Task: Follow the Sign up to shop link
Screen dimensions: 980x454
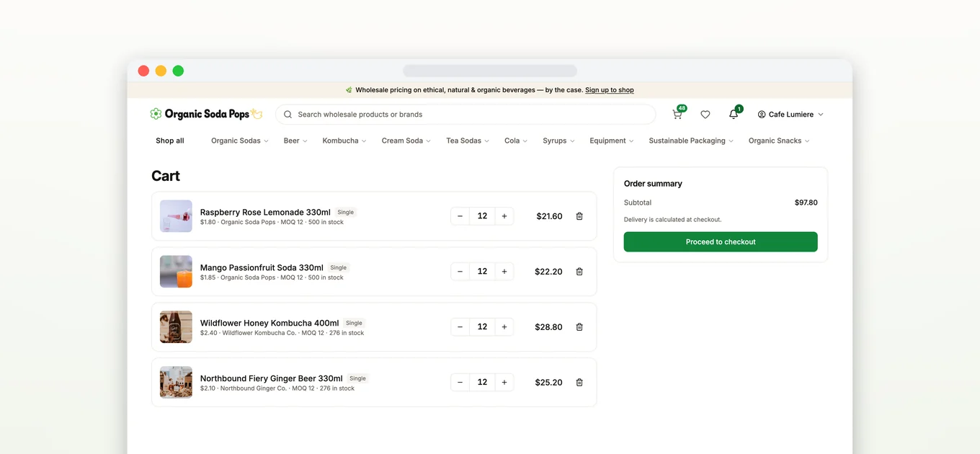Action: [x=610, y=90]
